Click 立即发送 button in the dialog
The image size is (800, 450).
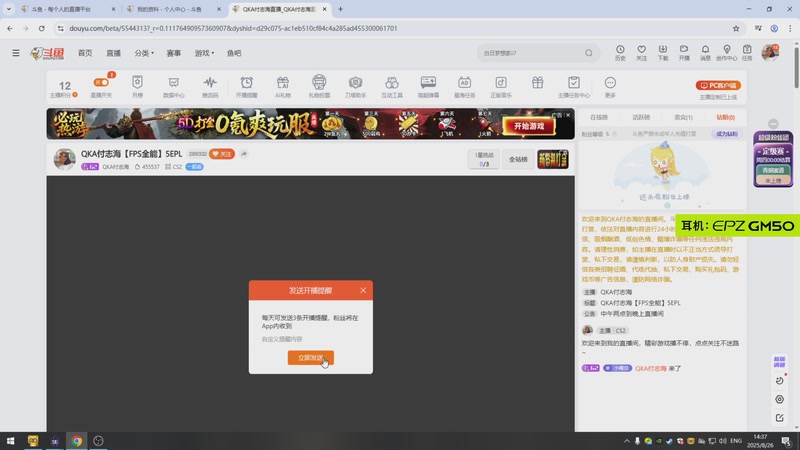click(x=311, y=358)
